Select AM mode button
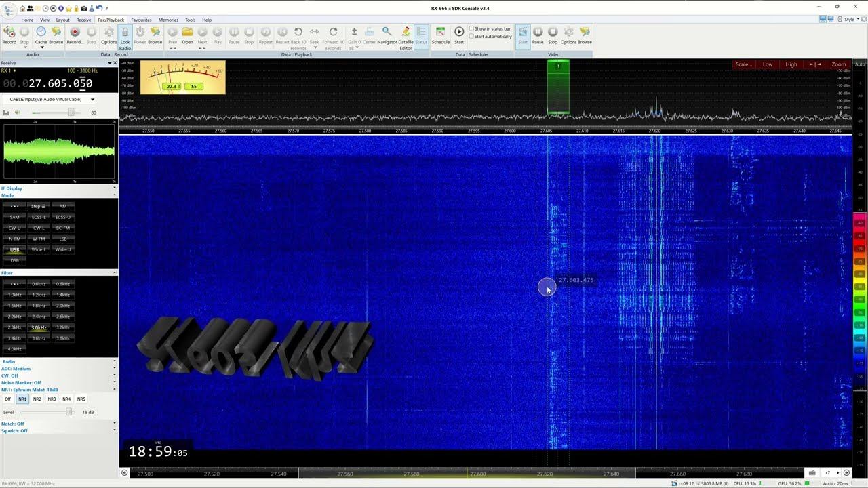The image size is (868, 488). (x=63, y=206)
